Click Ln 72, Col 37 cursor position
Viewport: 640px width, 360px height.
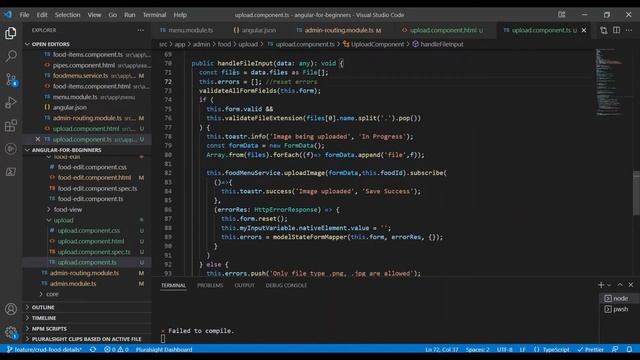click(x=442, y=349)
